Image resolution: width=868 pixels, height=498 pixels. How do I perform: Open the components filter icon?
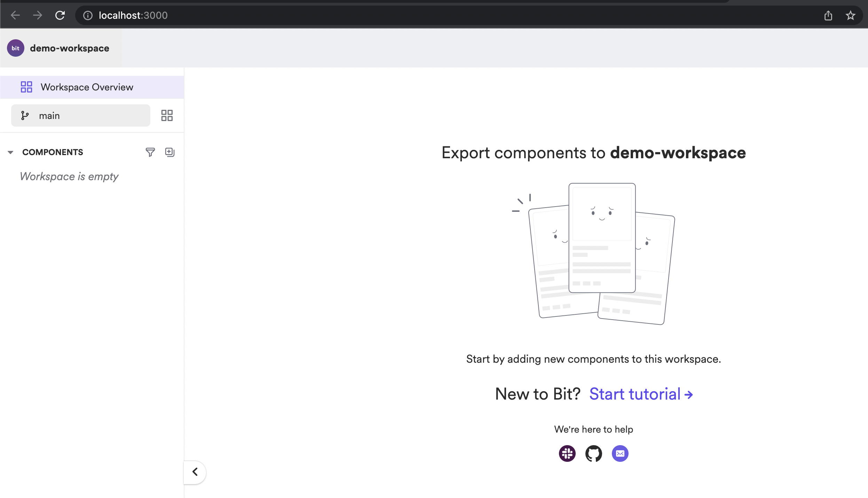[x=150, y=152]
